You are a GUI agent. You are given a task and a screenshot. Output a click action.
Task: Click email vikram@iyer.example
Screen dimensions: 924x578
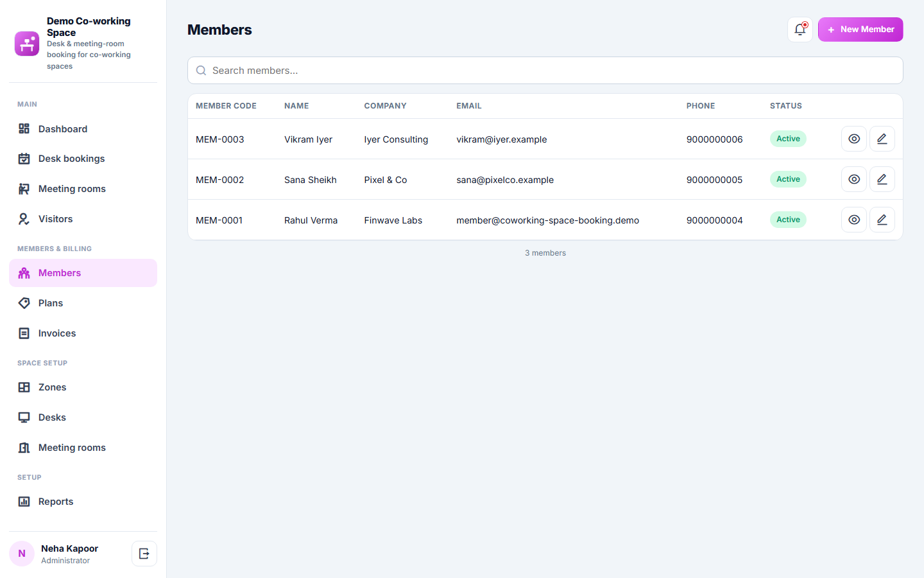502,139
